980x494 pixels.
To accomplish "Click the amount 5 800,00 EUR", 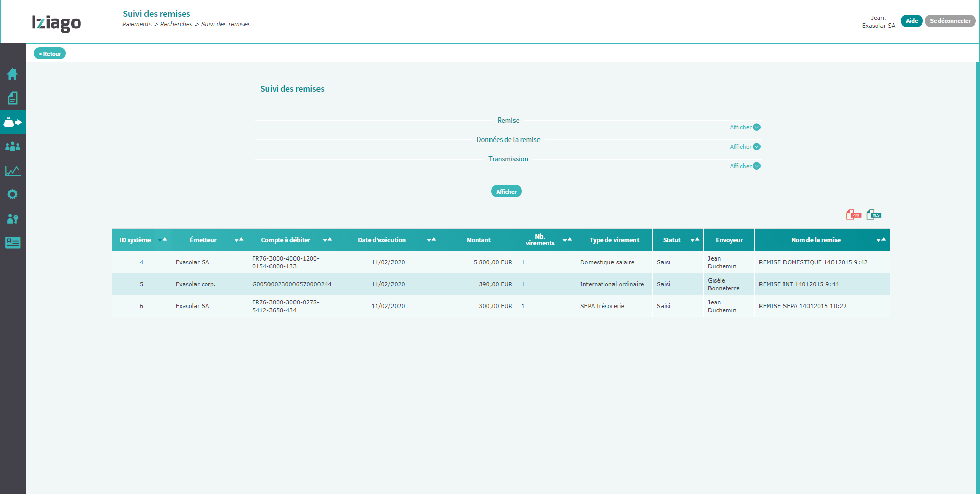I will tap(493, 262).
